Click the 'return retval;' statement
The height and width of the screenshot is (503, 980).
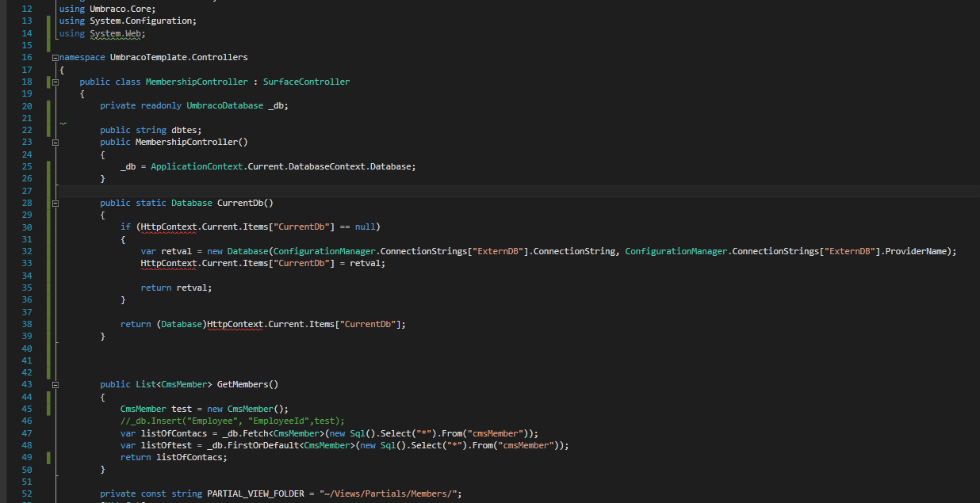tap(176, 288)
